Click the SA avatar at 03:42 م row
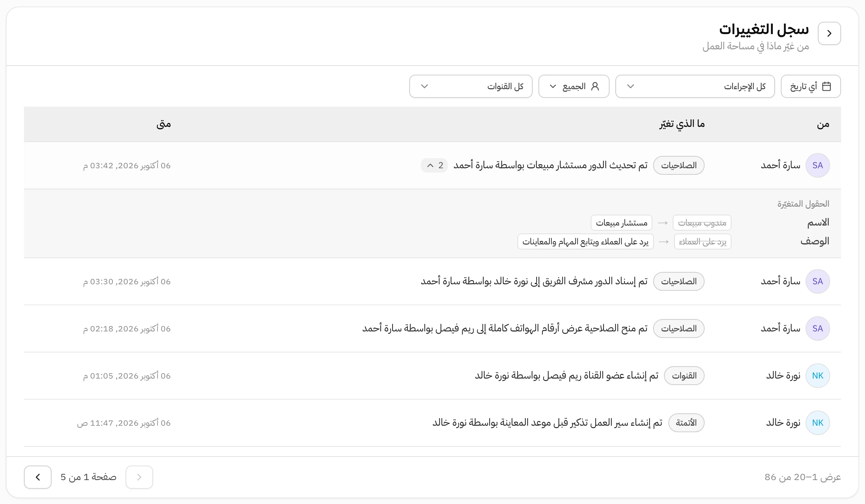The height and width of the screenshot is (504, 865). [x=817, y=165]
